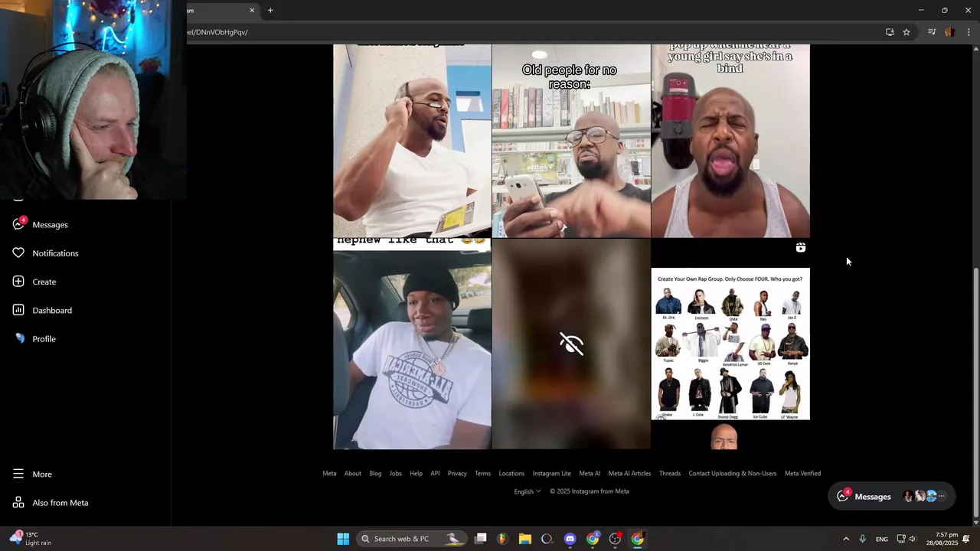Open the Meta AI Articles footer link
Image resolution: width=980 pixels, height=551 pixels.
click(x=629, y=473)
